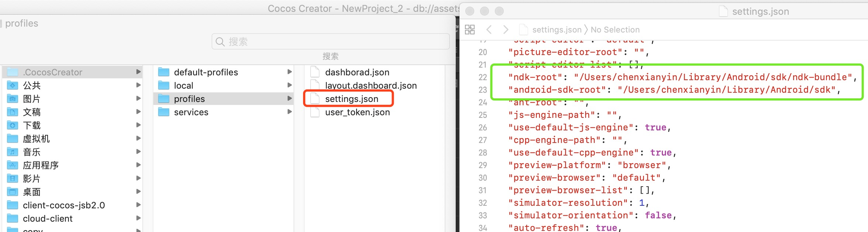Go forward using the right chevron
This screenshot has width=868, height=232.
[x=506, y=30]
